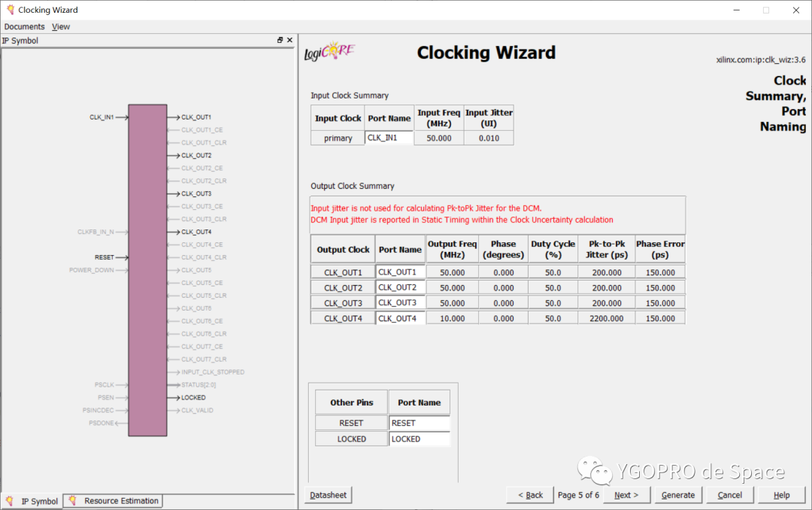
Task: Cancel the Clocking Wizard
Action: [729, 495]
